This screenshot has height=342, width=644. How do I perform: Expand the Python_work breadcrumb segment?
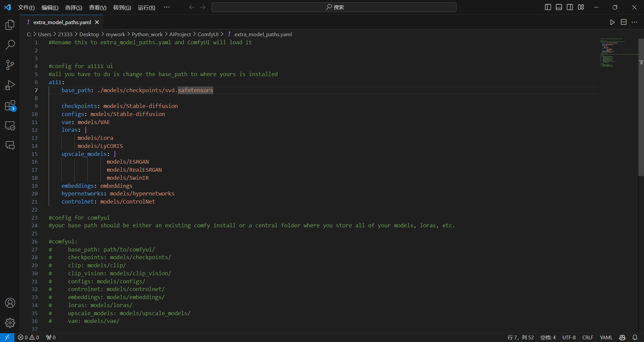pyautogui.click(x=147, y=34)
